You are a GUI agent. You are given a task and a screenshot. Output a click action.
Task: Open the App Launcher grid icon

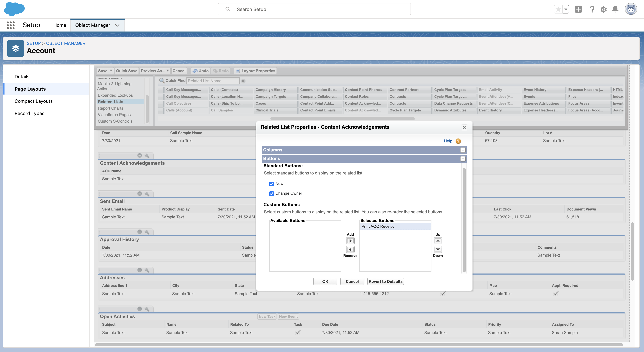click(x=11, y=25)
